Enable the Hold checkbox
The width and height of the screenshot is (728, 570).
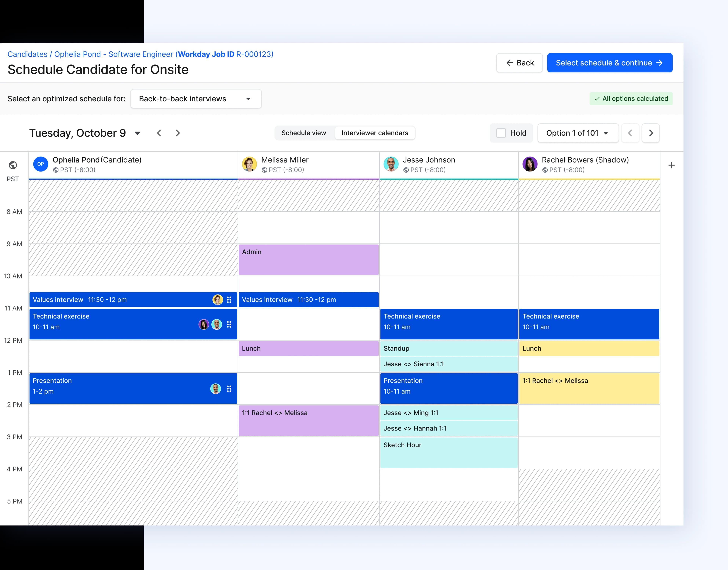[501, 133]
